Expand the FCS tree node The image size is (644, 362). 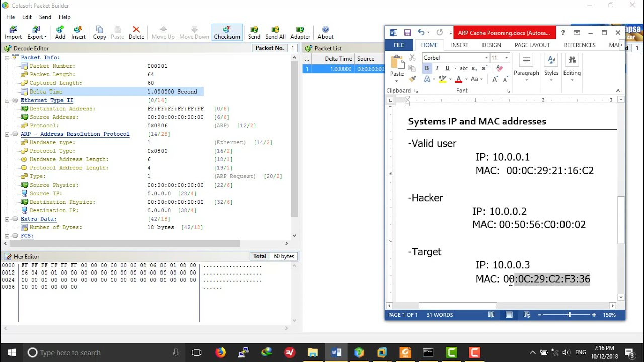point(7,236)
